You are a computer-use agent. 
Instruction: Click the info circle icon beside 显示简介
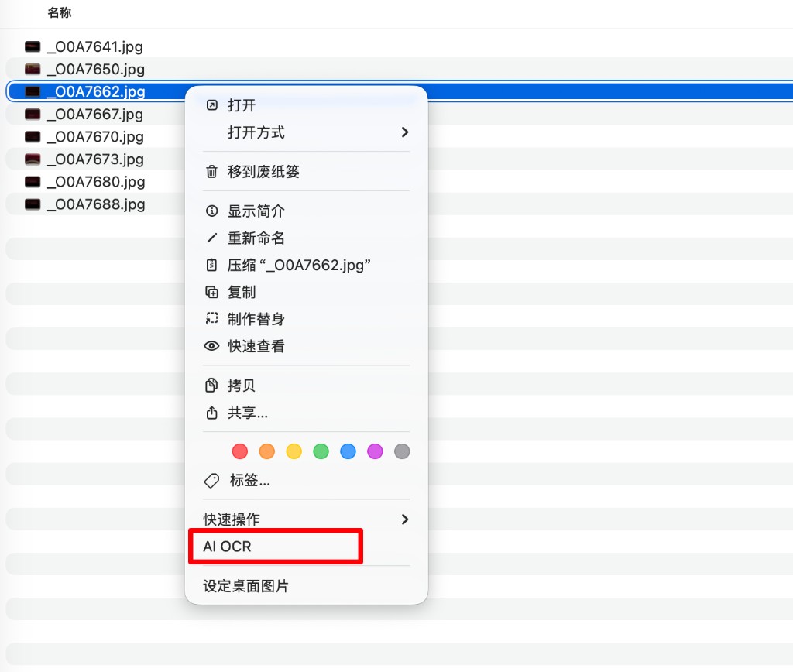click(212, 211)
